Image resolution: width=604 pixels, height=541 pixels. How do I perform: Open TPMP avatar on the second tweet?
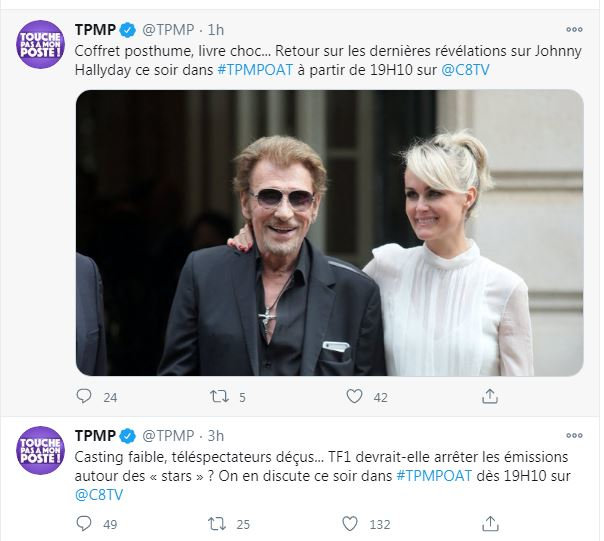tap(40, 451)
